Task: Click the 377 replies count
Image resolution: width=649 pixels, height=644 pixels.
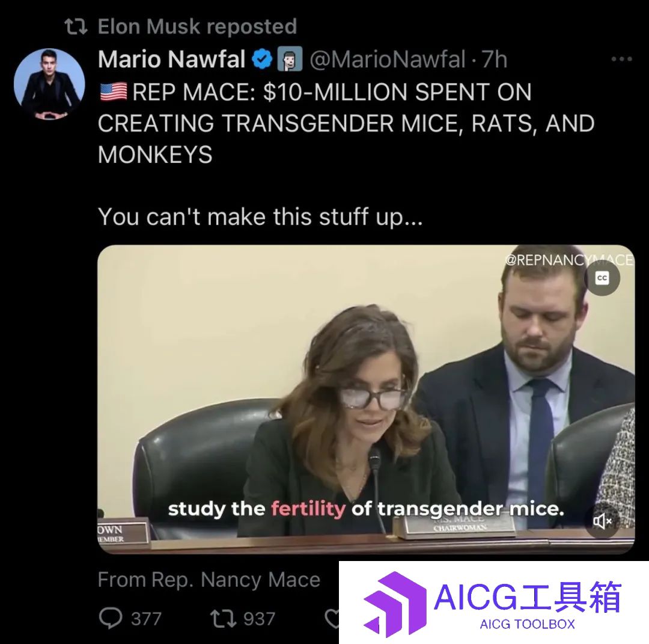Action: click(x=146, y=619)
